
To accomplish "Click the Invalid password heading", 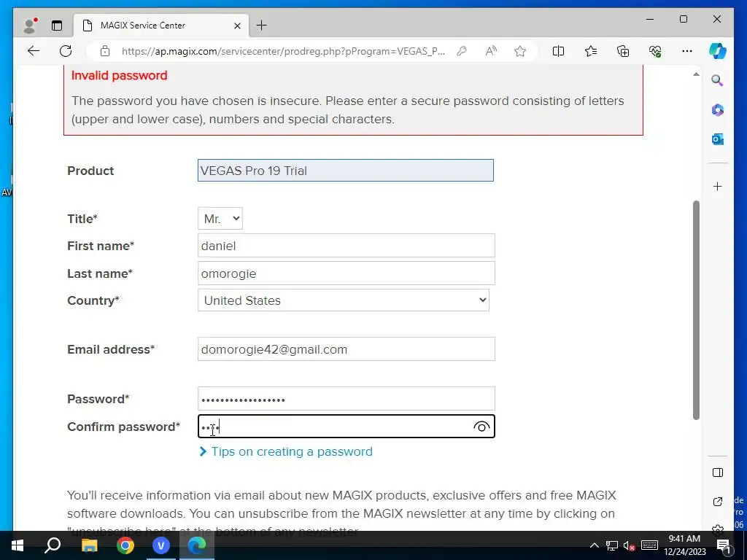I will coord(119,75).
